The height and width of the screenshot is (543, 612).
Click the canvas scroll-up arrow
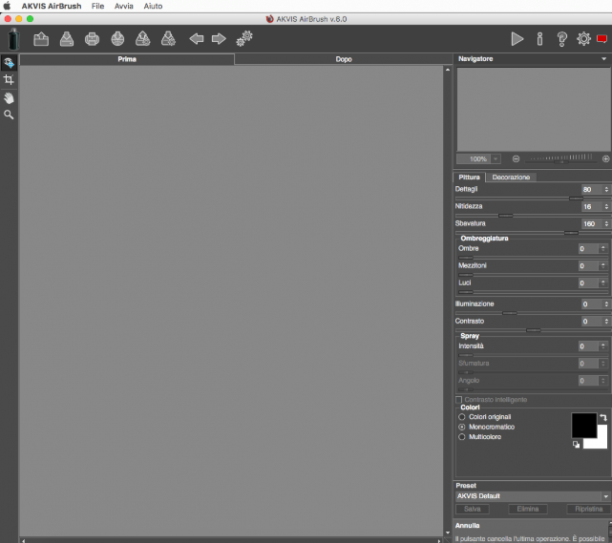pyautogui.click(x=448, y=70)
